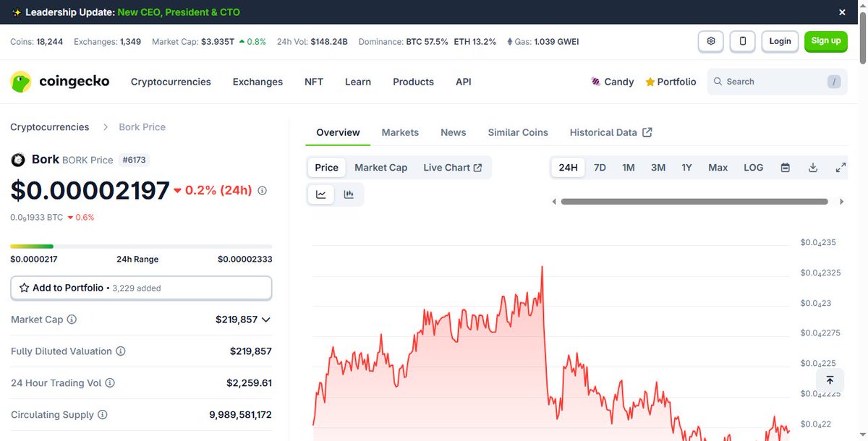Click 24 Hour Trading Vol info icon
Image resolution: width=868 pixels, height=441 pixels.
[x=110, y=383]
